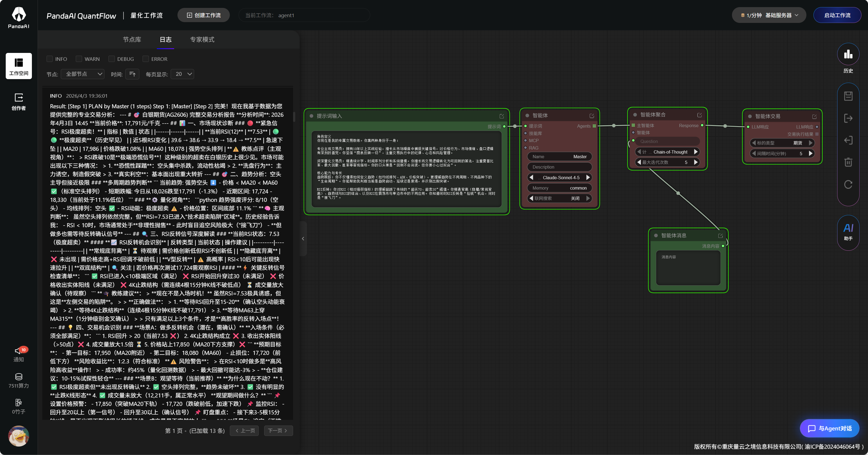
Task: Click the 创建工作流 button
Action: pyautogui.click(x=204, y=15)
